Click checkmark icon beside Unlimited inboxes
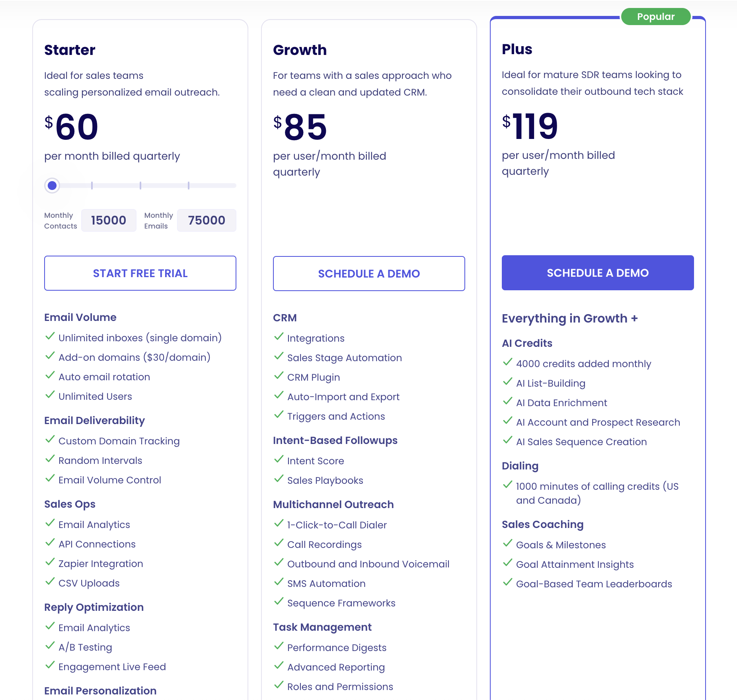737x700 pixels. tap(50, 336)
